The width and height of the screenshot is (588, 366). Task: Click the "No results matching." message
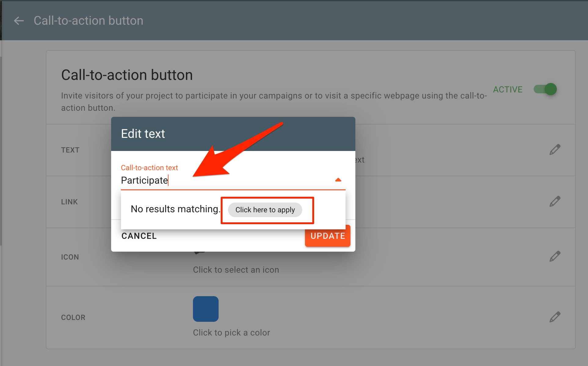pyautogui.click(x=175, y=209)
